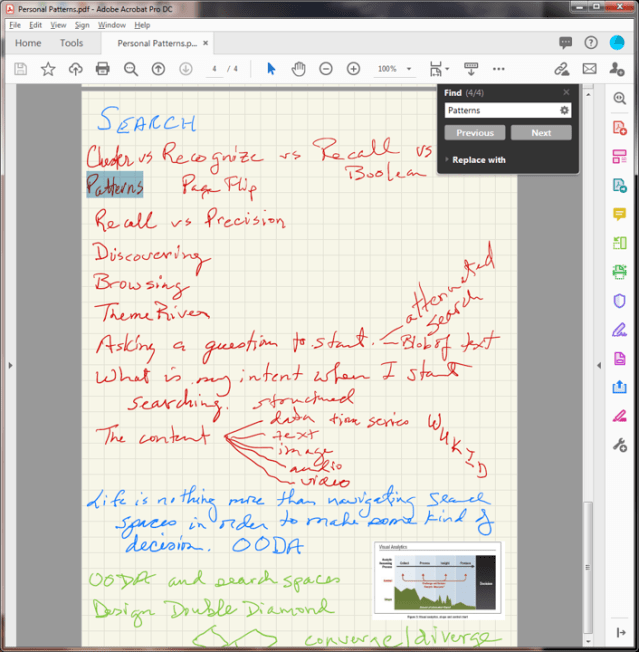Print the document using the printer icon
This screenshot has width=639, height=652.
(102, 69)
